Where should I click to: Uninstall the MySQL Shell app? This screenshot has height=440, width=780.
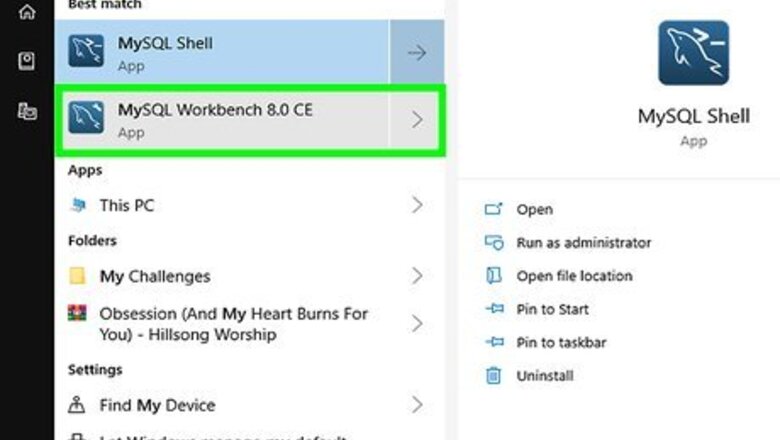coord(544,376)
